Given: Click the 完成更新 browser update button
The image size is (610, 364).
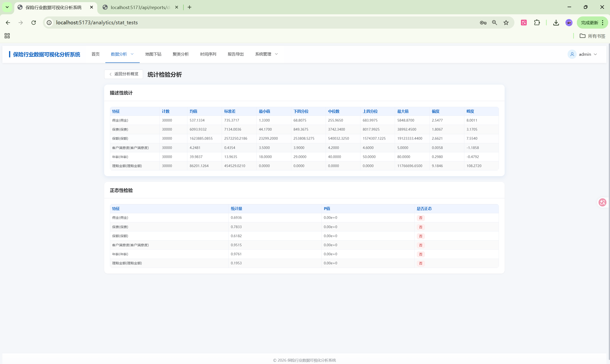Looking at the screenshot, I should [x=589, y=23].
